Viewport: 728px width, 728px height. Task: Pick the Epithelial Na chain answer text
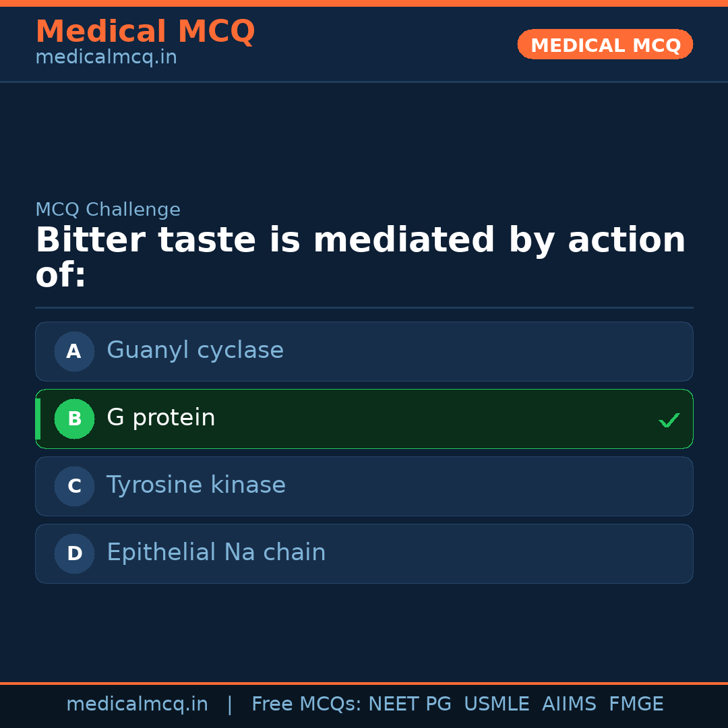[216, 553]
